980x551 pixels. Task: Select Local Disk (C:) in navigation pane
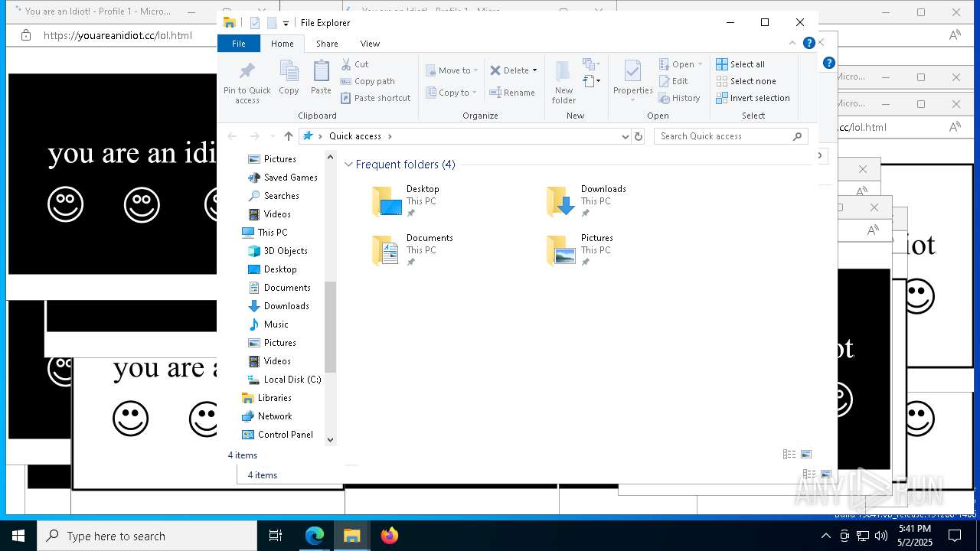pos(284,380)
